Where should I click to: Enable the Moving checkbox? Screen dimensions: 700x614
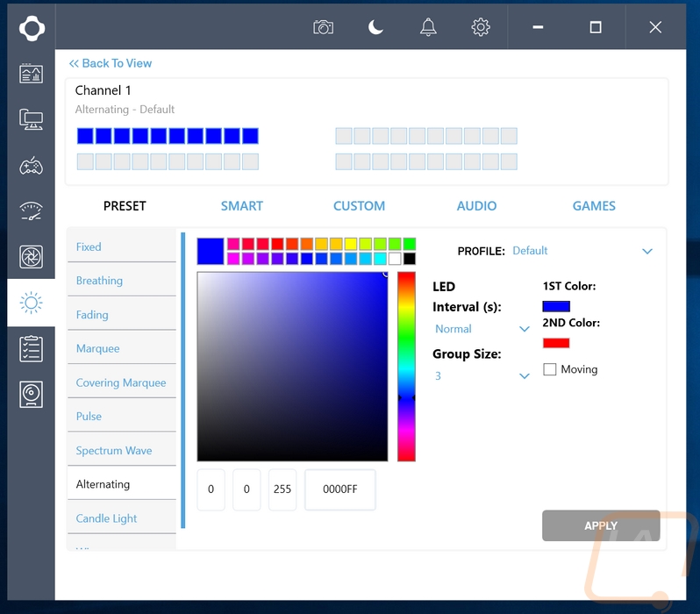[550, 370]
